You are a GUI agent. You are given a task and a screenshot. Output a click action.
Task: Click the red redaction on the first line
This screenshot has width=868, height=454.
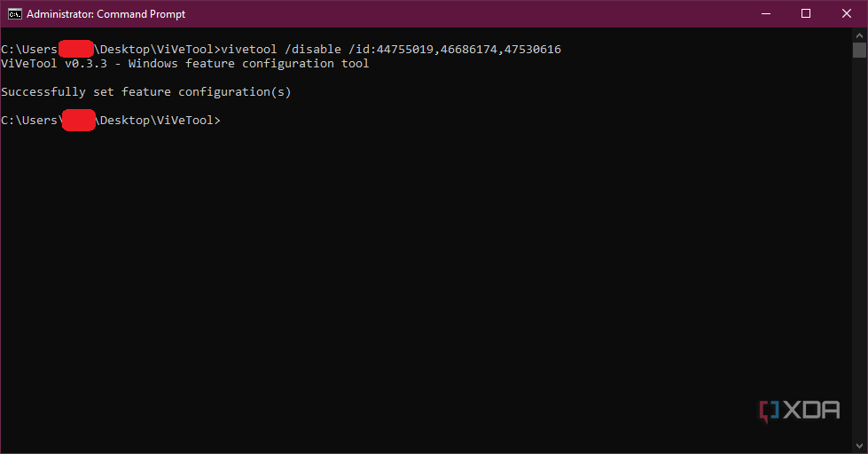pos(77,50)
